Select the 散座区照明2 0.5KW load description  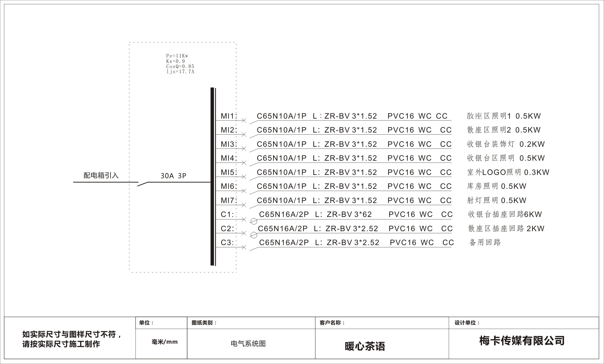(504, 130)
